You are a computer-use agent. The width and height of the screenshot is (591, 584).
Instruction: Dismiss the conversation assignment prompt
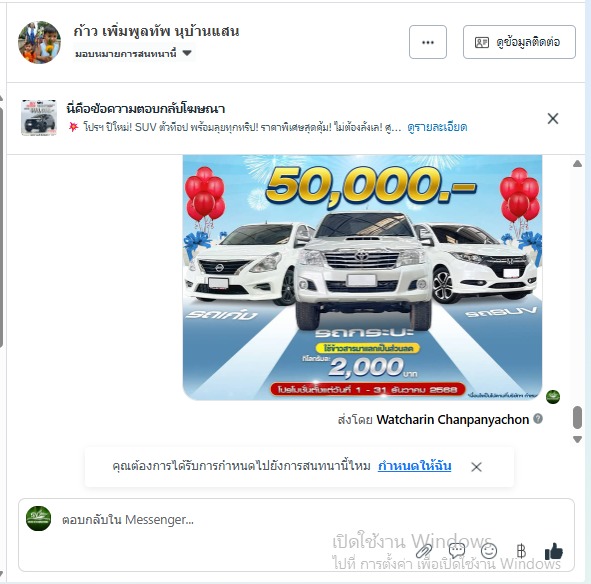(x=476, y=467)
